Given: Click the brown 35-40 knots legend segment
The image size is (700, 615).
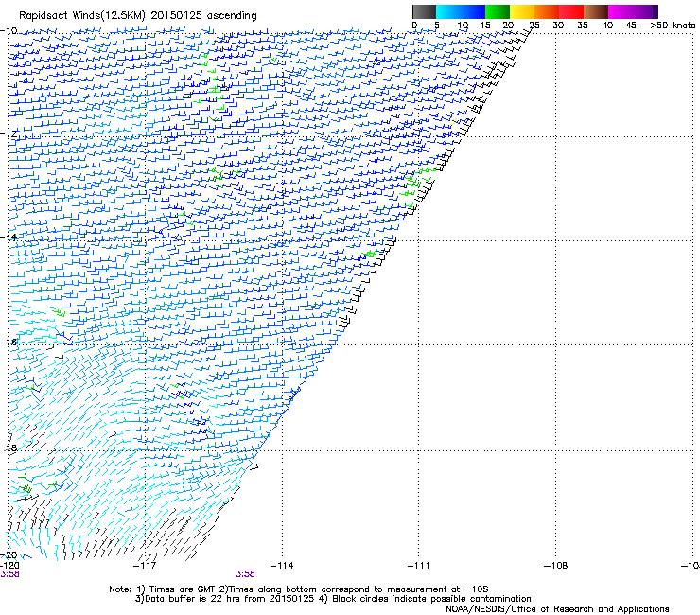Looking at the screenshot, I should [x=596, y=11].
